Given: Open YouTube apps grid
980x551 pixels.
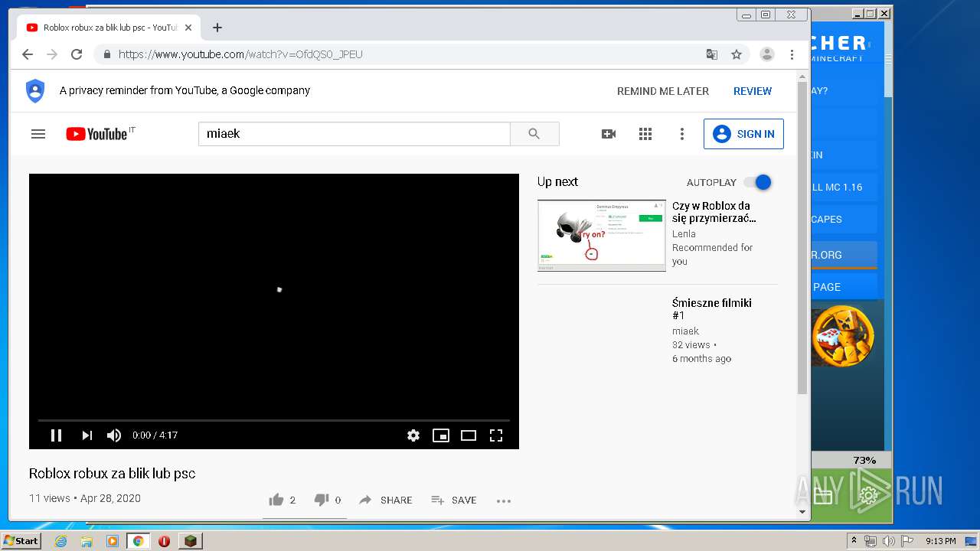Looking at the screenshot, I should tap(645, 134).
